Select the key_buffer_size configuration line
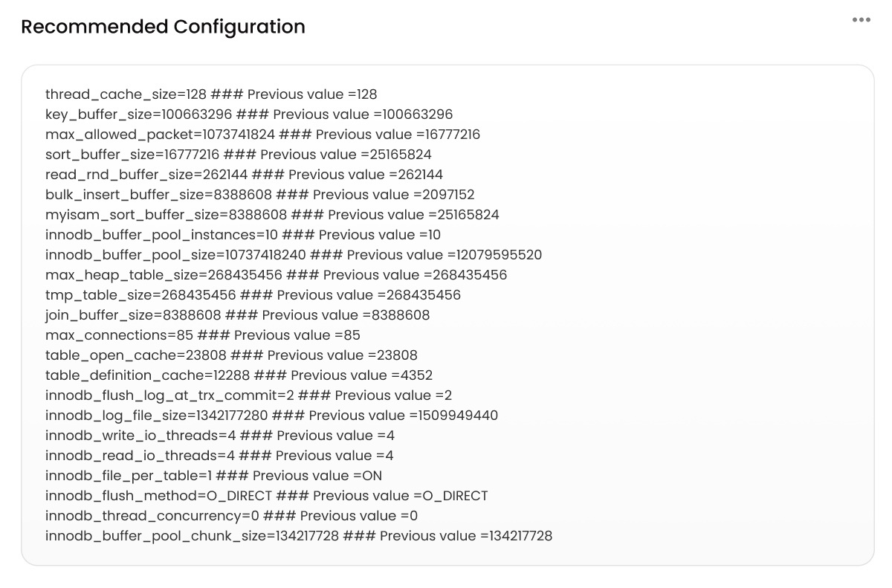This screenshot has height=588, width=892. coord(249,114)
